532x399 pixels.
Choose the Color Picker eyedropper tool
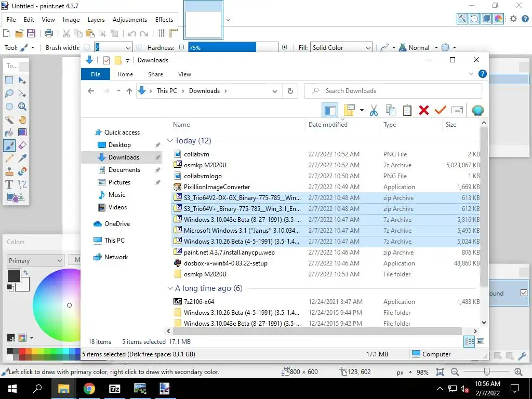pos(22,158)
